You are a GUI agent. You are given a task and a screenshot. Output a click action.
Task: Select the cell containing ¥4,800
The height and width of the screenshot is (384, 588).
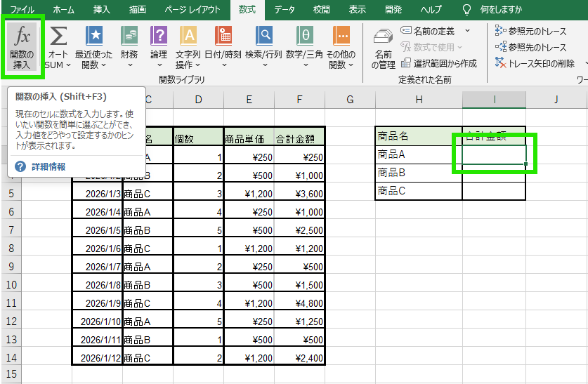300,303
